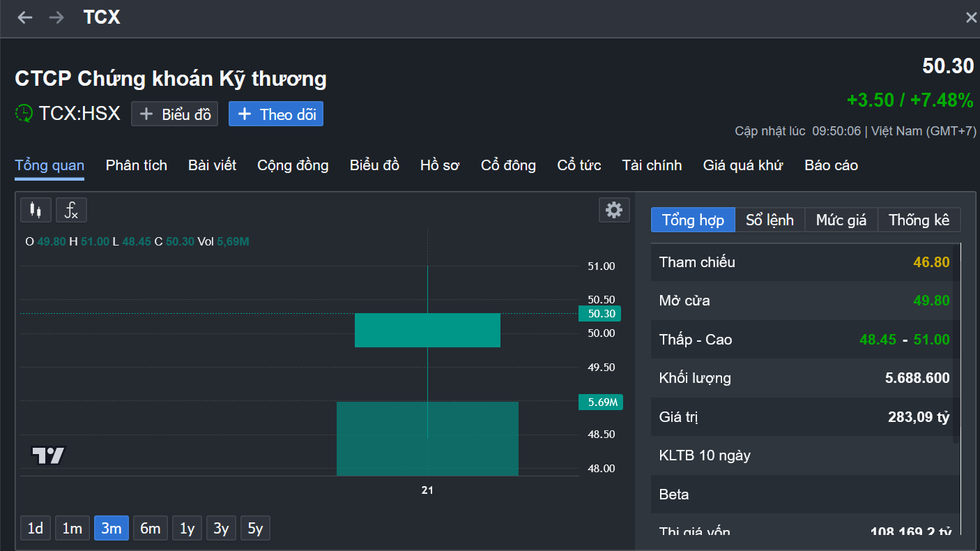Image resolution: width=980 pixels, height=551 pixels.
Task: Switch chart range to 6m
Action: 151,528
